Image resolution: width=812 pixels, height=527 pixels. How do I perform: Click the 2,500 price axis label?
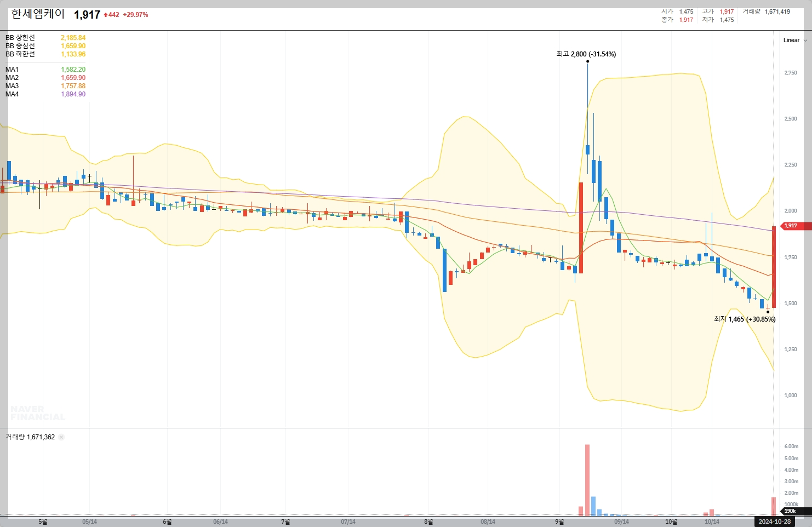coord(791,119)
